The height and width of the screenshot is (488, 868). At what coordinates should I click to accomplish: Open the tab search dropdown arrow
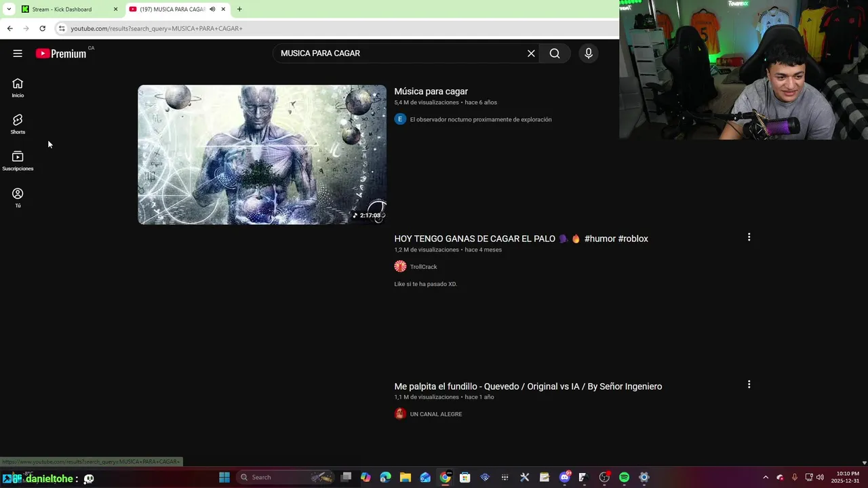(9, 9)
